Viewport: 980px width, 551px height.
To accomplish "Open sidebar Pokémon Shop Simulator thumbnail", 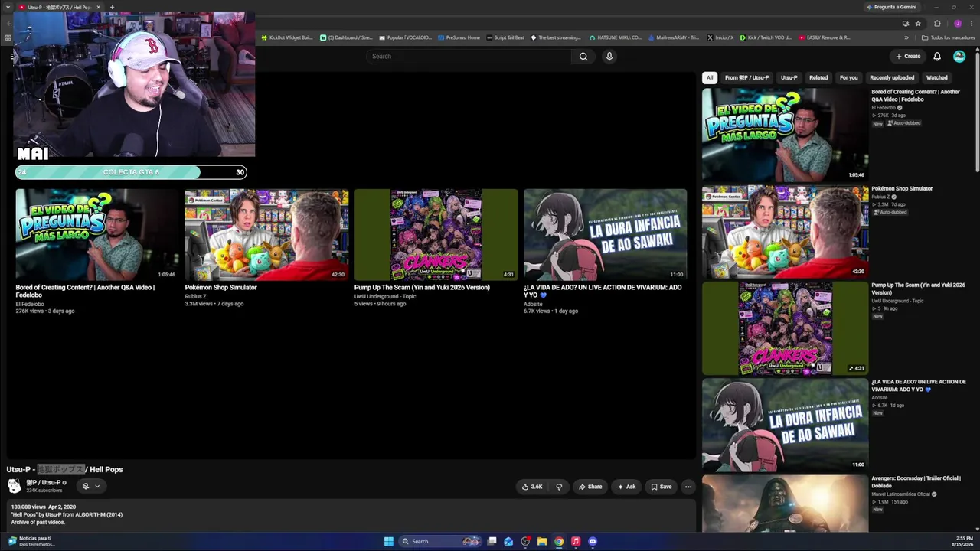I will 785,231.
